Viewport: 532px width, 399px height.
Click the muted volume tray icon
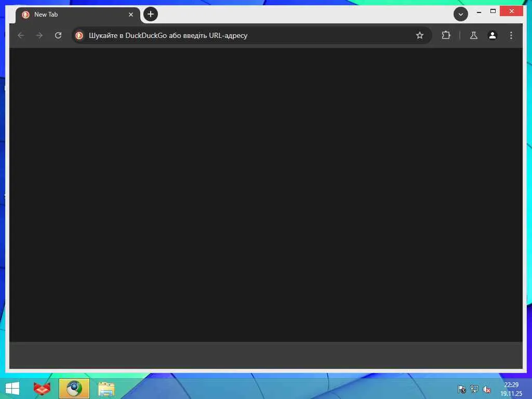tap(486, 389)
